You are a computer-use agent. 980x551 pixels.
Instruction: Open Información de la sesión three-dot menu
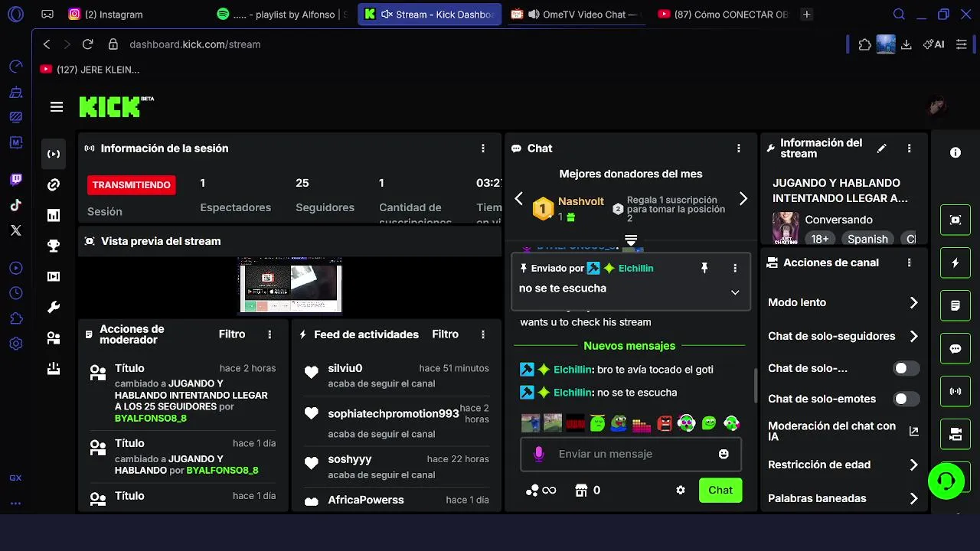coord(483,148)
